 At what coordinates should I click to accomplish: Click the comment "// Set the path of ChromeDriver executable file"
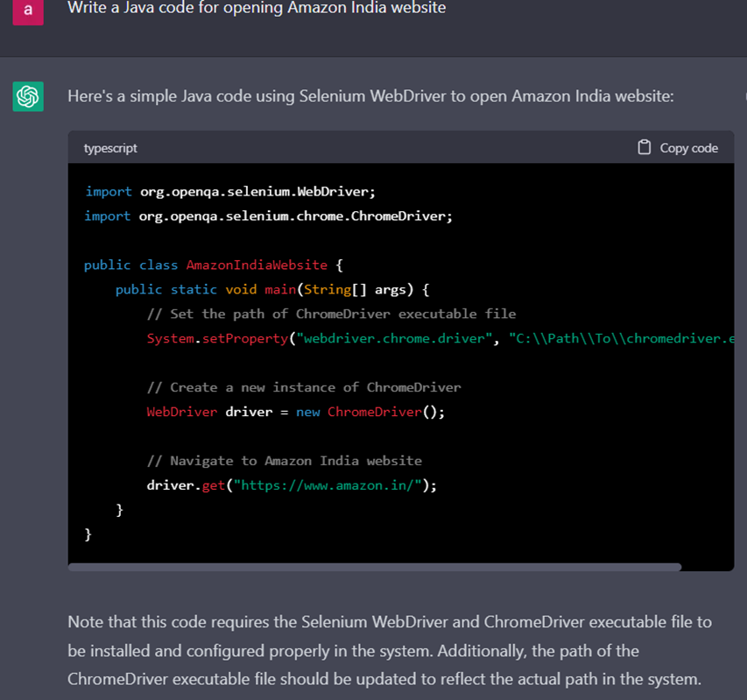click(x=332, y=314)
